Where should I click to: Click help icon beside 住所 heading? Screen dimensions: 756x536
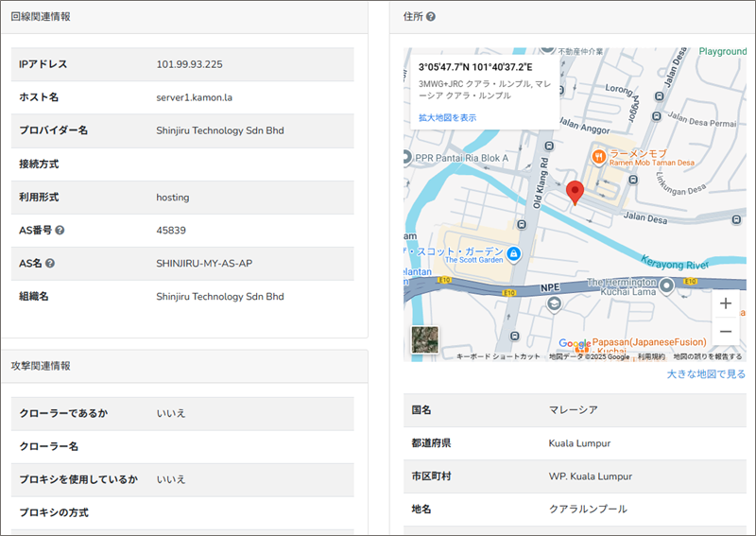click(431, 17)
